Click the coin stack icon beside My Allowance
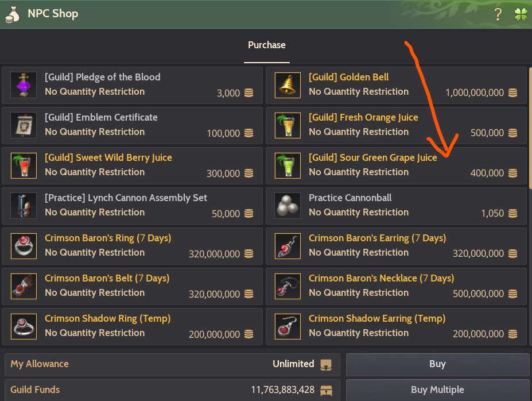This screenshot has width=532, height=401. point(325,364)
